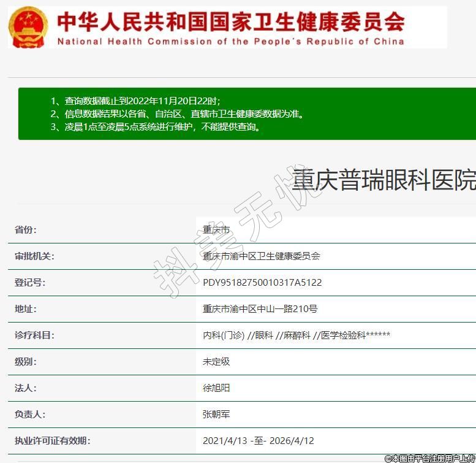Click the English National Health Commission subtitle
Screen dimensions: 476x463
pos(231,42)
